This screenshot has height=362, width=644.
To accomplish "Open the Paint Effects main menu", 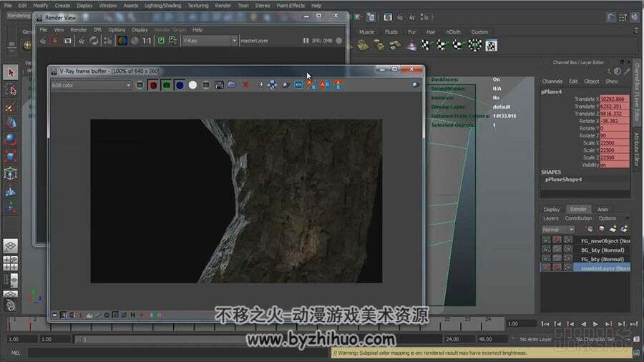I will [x=291, y=6].
